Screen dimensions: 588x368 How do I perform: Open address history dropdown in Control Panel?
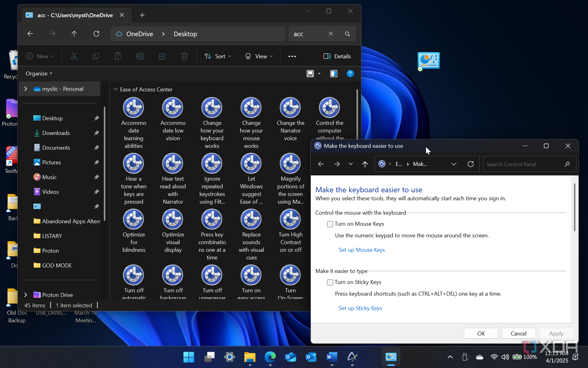click(454, 164)
